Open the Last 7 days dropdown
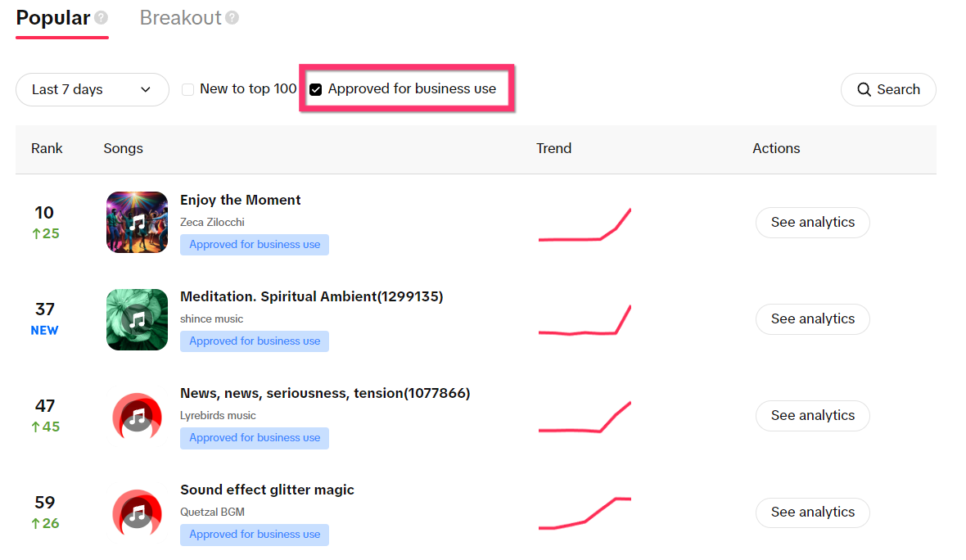The width and height of the screenshot is (966, 560). tap(92, 90)
